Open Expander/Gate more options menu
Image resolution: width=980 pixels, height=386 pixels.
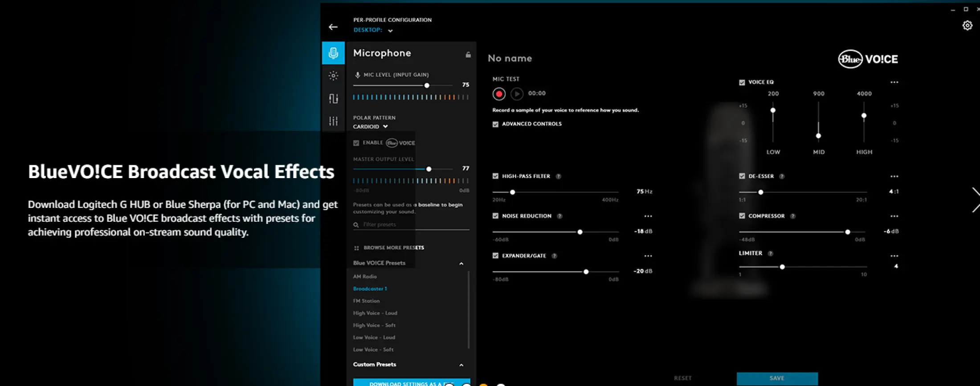[648, 256]
